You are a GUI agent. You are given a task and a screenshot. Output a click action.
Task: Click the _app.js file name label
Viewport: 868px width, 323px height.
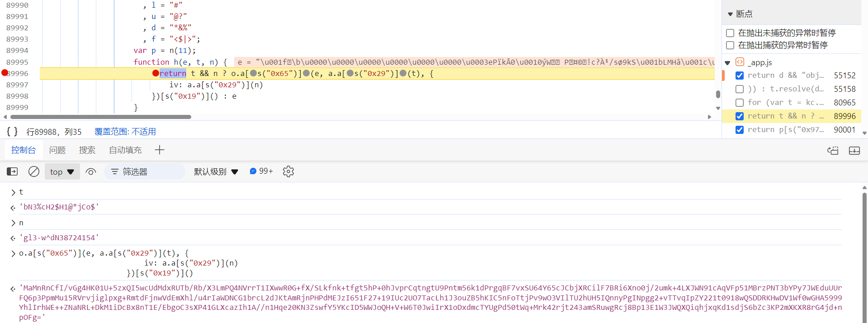pyautogui.click(x=759, y=62)
